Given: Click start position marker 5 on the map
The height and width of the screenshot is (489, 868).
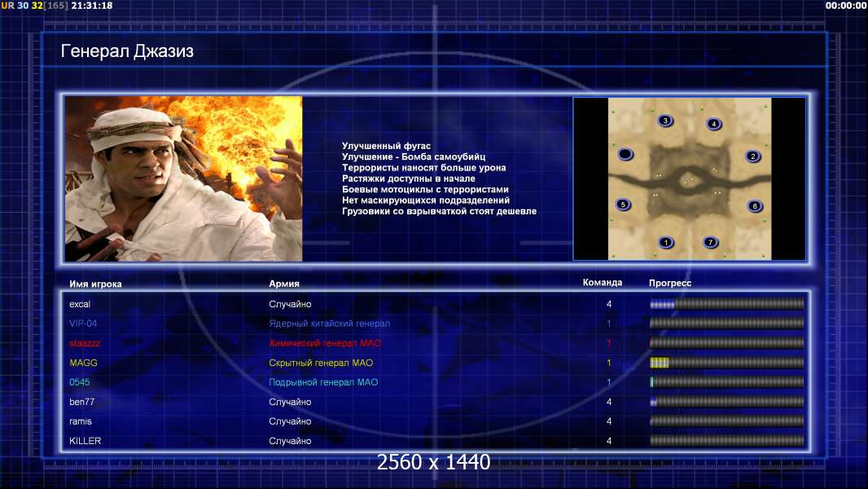Looking at the screenshot, I should tap(624, 205).
